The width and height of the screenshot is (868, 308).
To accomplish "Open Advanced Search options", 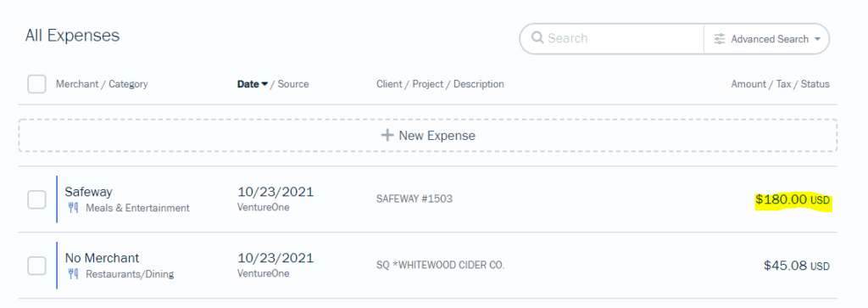I will pyautogui.click(x=766, y=39).
